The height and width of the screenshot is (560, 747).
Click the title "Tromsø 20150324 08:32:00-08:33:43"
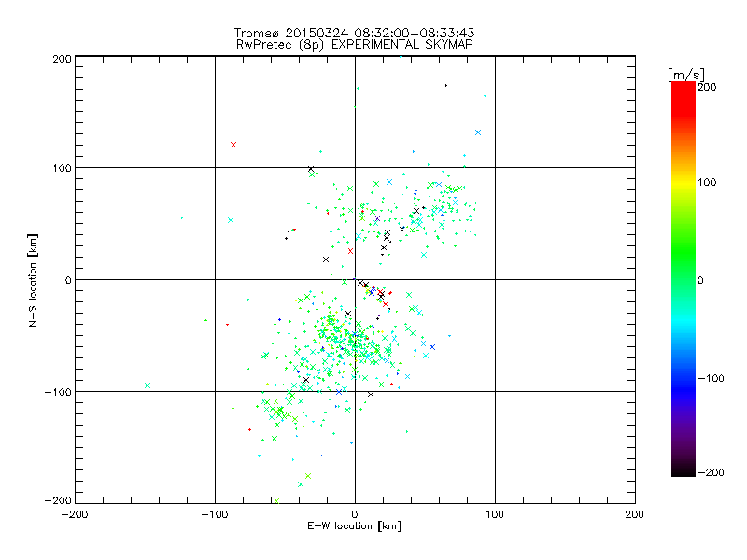pos(354,33)
